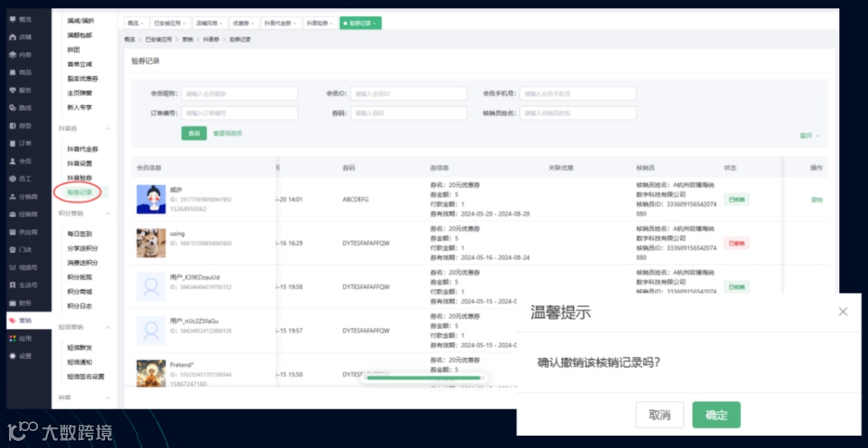Focus the 券码 input field
868x448 pixels.
408,113
